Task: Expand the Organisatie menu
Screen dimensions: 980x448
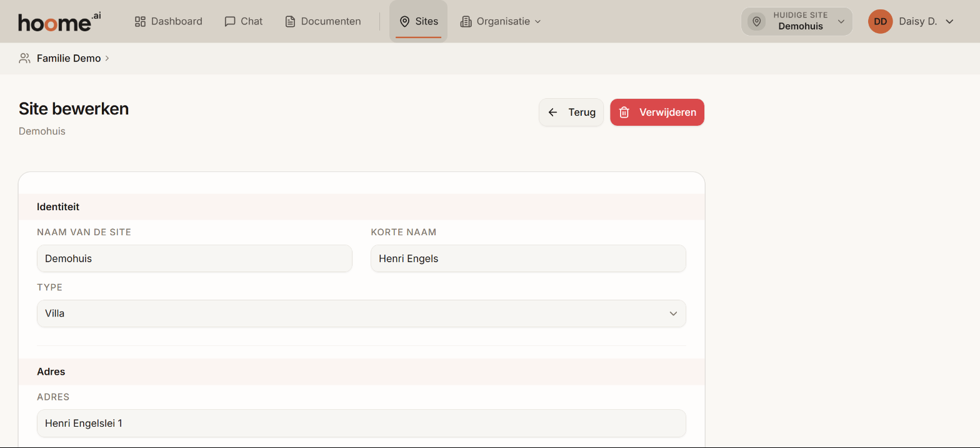Action: click(501, 21)
